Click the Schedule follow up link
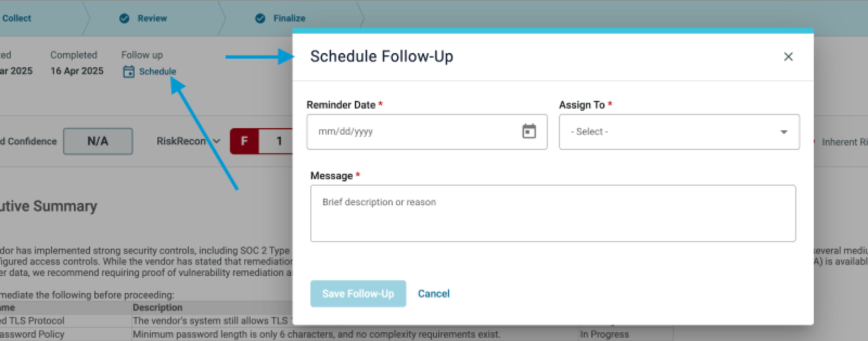 tap(157, 72)
